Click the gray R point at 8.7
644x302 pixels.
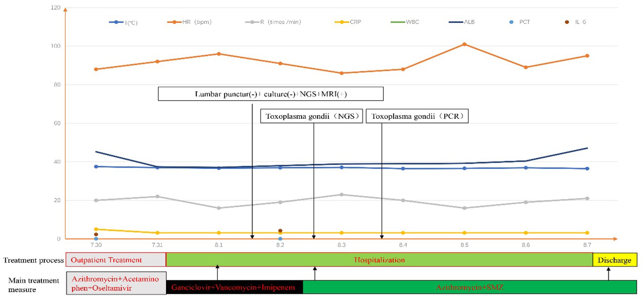pos(587,199)
